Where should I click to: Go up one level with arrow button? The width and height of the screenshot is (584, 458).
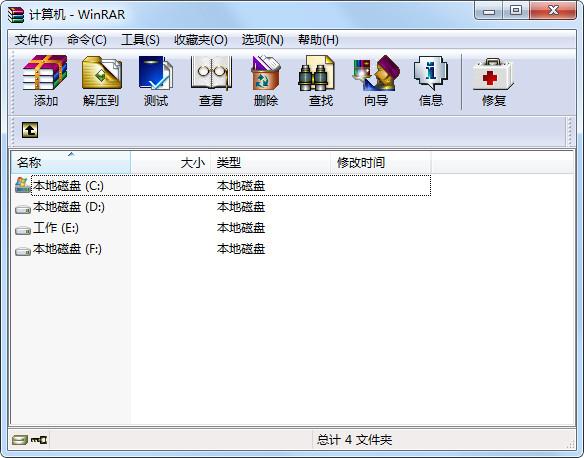point(30,130)
